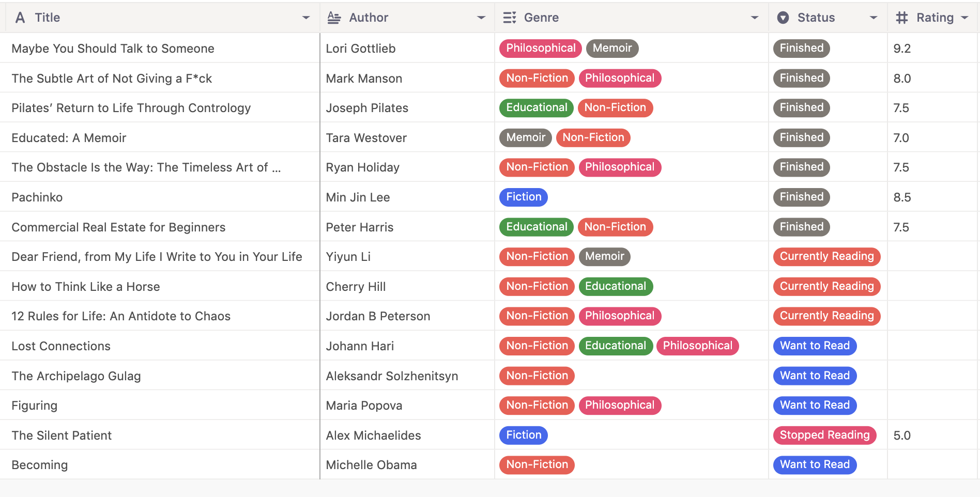
Task: Select 'Commercial Real Estate for Beginners' cell
Action: tap(160, 227)
